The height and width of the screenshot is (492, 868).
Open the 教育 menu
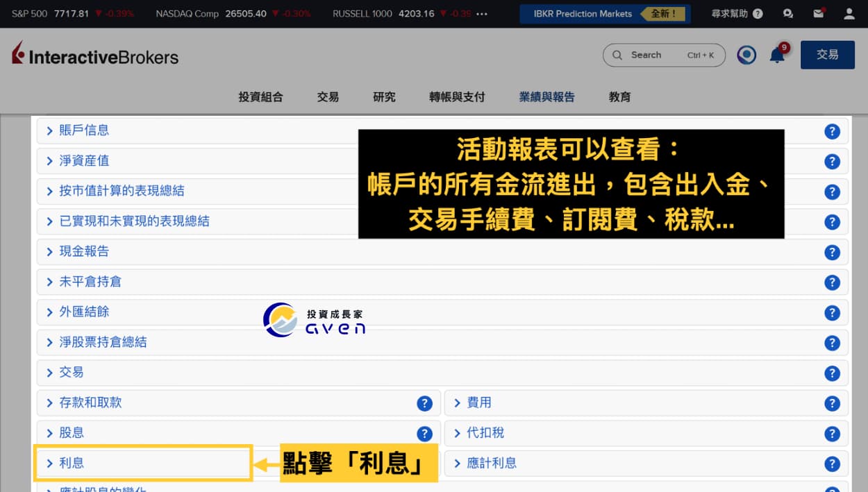point(620,97)
